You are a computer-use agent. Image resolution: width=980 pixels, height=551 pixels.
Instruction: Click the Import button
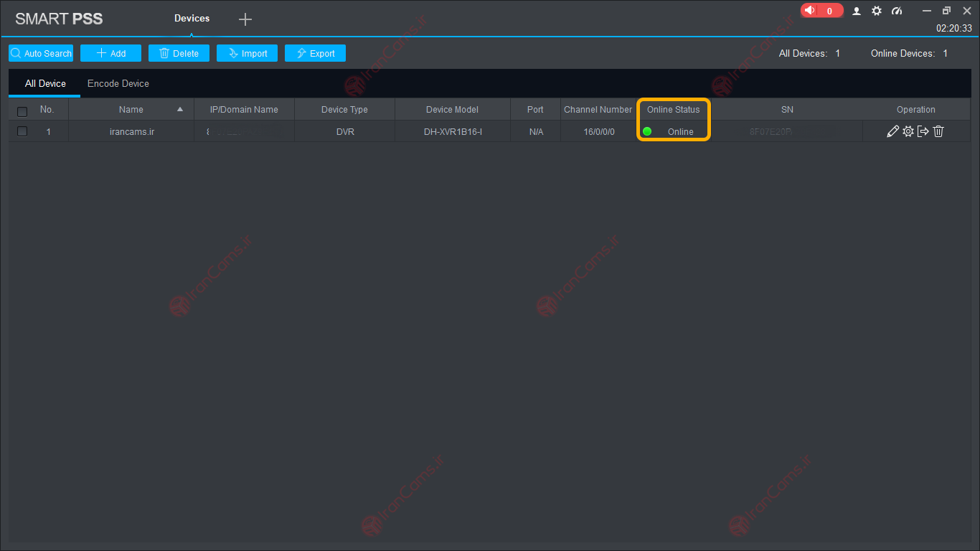click(x=247, y=53)
